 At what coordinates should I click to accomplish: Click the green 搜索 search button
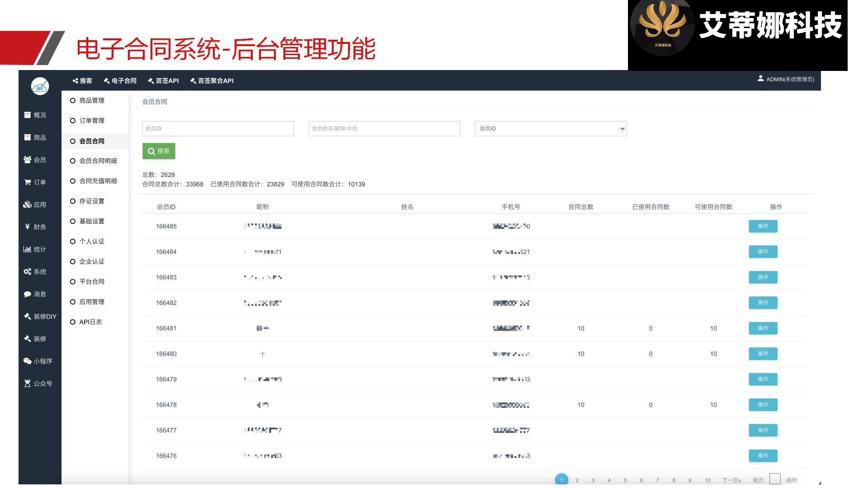[159, 151]
